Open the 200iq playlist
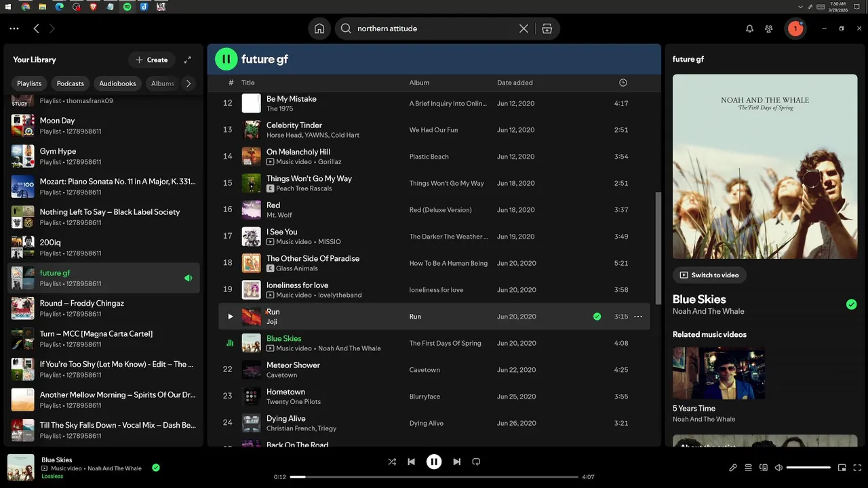The height and width of the screenshot is (488, 868). pyautogui.click(x=104, y=247)
